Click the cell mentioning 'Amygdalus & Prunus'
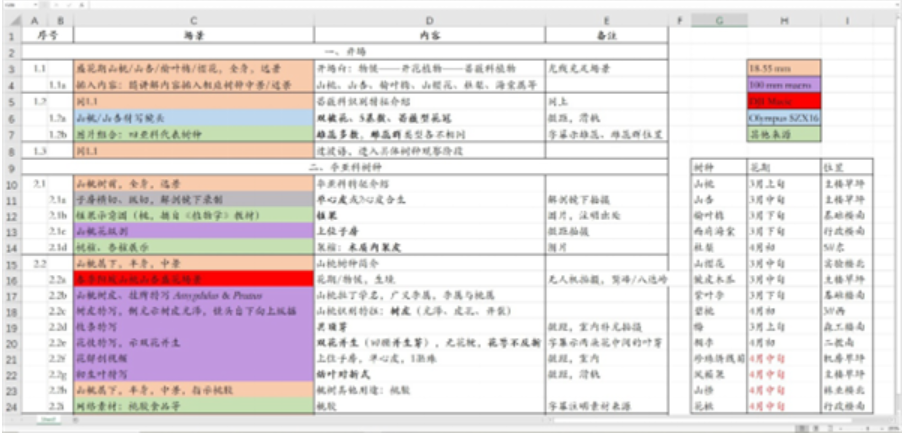Screen dimensions: 907x436 click(194, 295)
